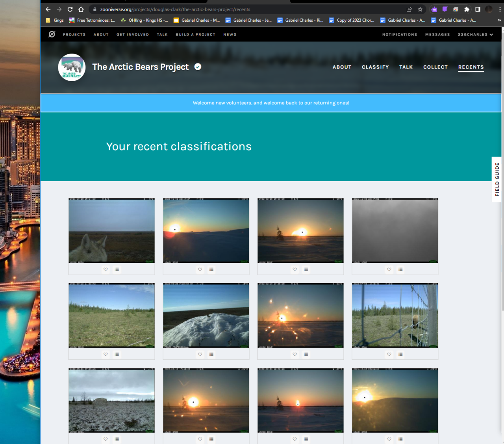View site info via the address bar padlock

click(x=95, y=9)
